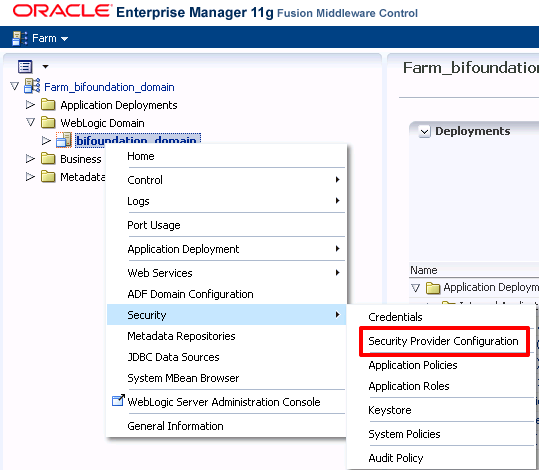Expand the Business folder node
The height and width of the screenshot is (470, 539).
30,159
